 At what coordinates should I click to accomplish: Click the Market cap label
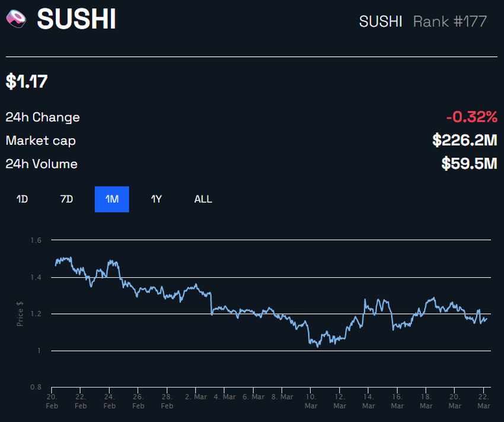tap(40, 141)
